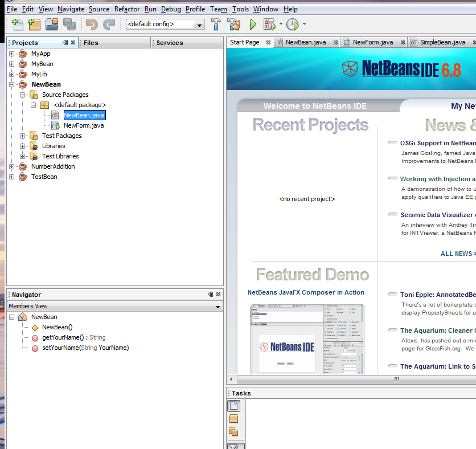Expand the MyApp project node
The image size is (476, 449).
13,54
